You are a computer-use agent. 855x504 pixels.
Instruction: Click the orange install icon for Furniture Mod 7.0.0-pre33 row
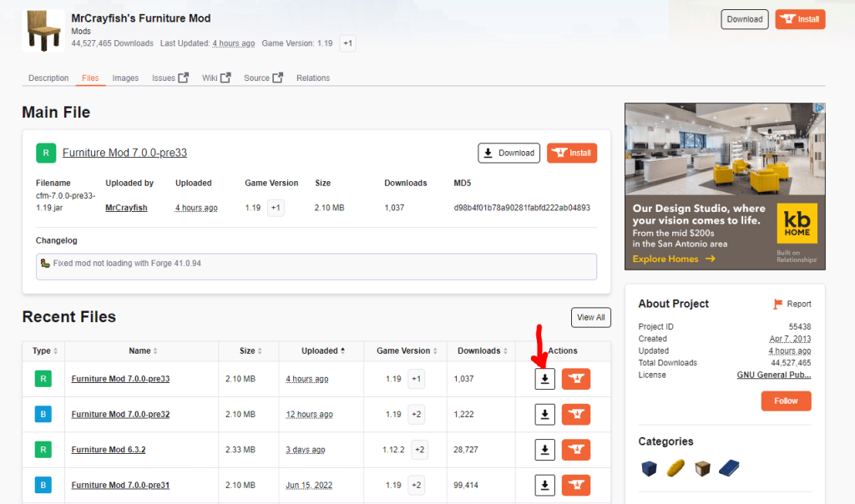[576, 379]
